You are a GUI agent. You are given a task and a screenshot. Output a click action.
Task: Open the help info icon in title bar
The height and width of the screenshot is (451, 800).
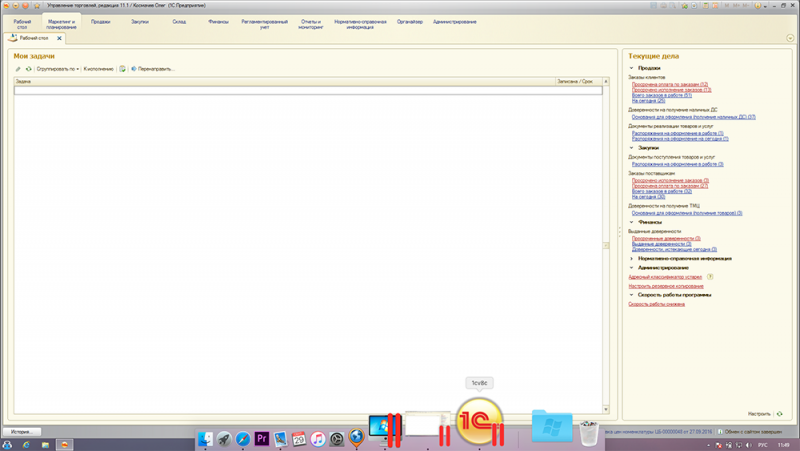pos(758,6)
